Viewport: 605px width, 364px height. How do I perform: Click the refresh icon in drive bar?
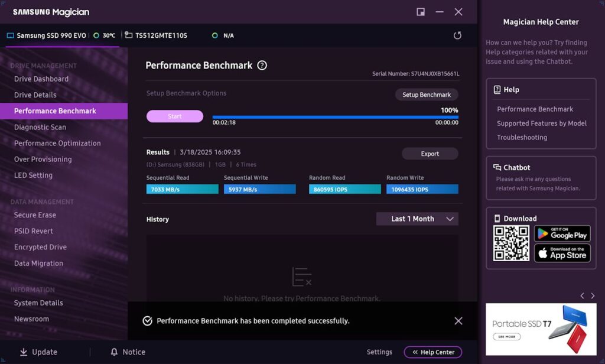coord(457,35)
